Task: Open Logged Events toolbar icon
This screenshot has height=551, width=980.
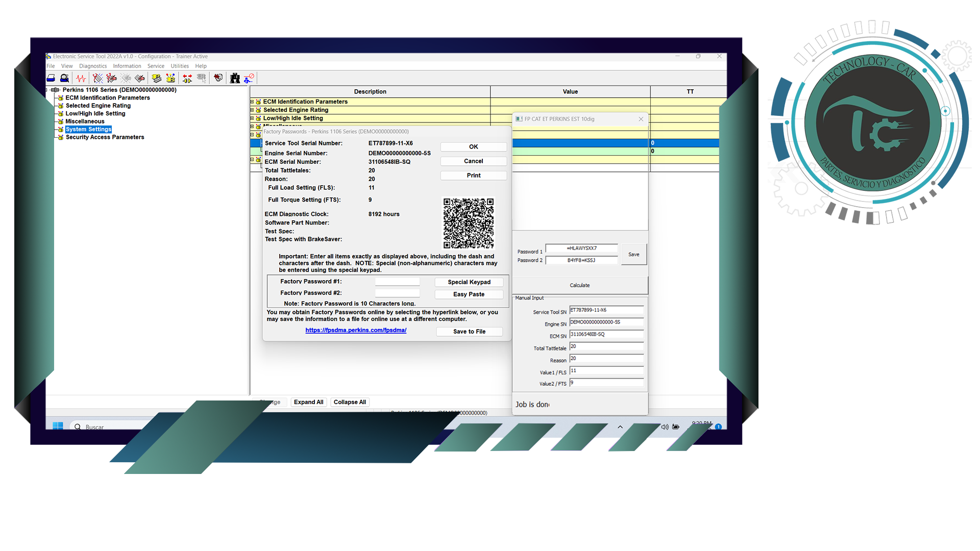Action: (x=139, y=78)
